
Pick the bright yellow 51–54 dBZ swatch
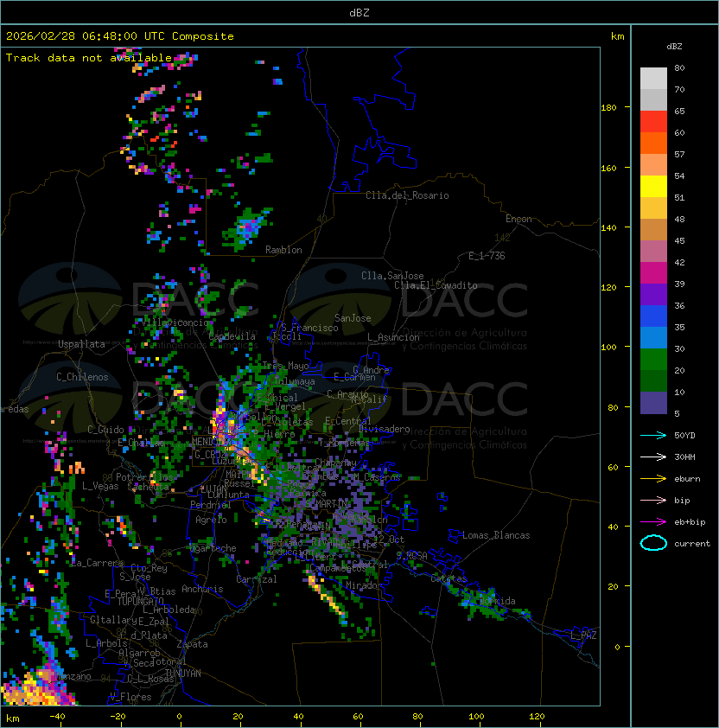(653, 186)
